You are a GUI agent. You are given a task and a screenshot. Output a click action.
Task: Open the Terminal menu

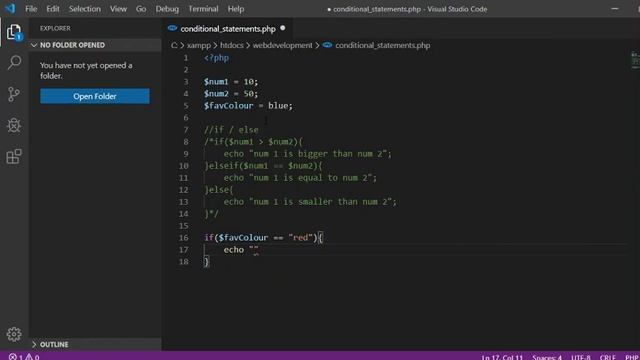tap(203, 9)
